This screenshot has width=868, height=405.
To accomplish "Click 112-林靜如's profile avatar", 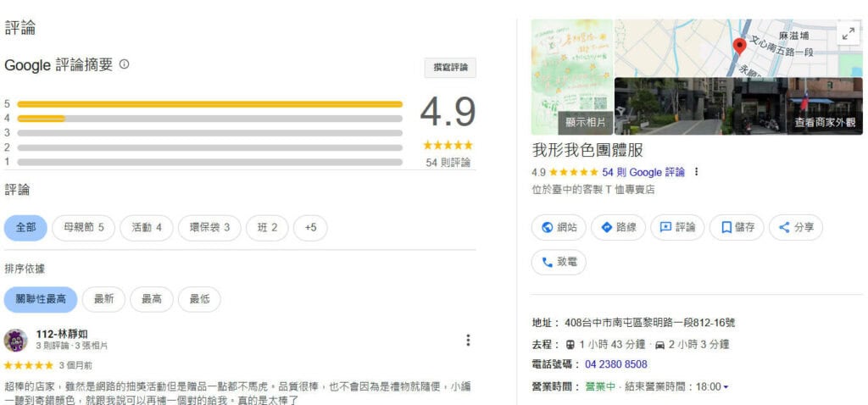I will pyautogui.click(x=15, y=341).
